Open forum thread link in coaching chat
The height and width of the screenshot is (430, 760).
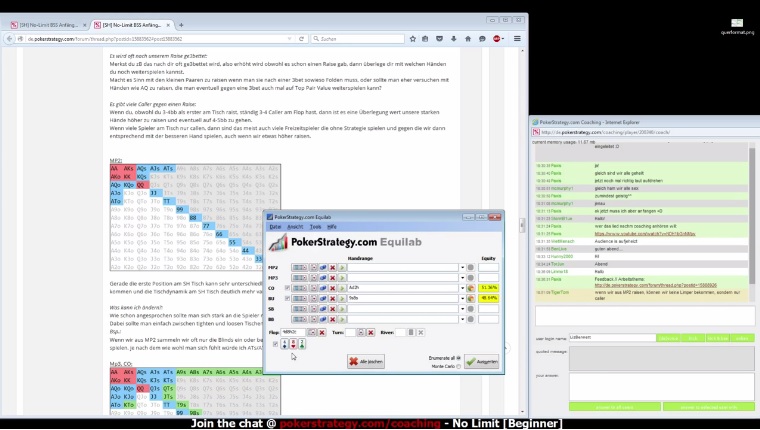(x=655, y=285)
